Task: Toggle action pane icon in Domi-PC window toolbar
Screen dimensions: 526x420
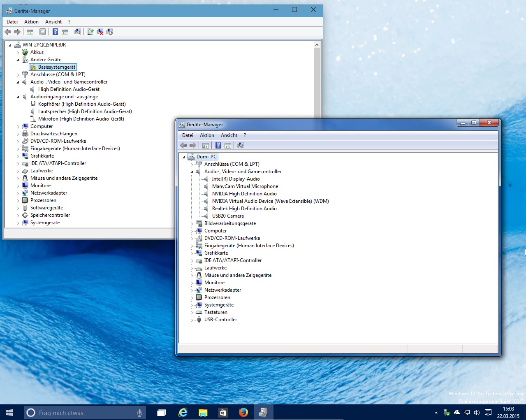Action: [228, 146]
